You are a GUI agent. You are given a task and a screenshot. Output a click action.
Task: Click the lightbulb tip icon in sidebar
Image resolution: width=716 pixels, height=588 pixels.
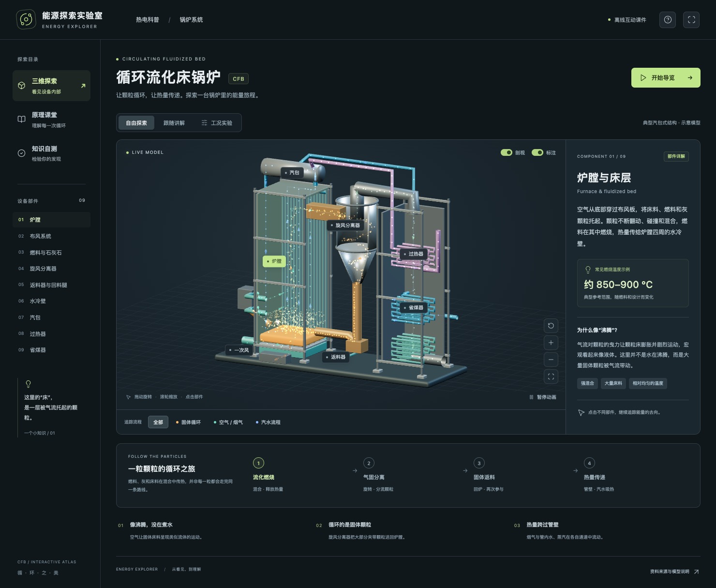28,384
